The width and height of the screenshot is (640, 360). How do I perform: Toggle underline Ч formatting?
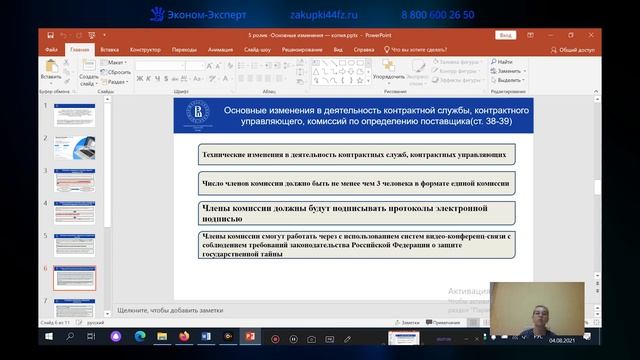(158, 78)
